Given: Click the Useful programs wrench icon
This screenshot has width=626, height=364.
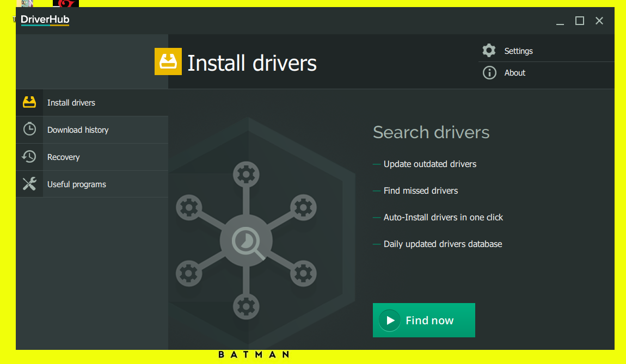Looking at the screenshot, I should point(29,184).
